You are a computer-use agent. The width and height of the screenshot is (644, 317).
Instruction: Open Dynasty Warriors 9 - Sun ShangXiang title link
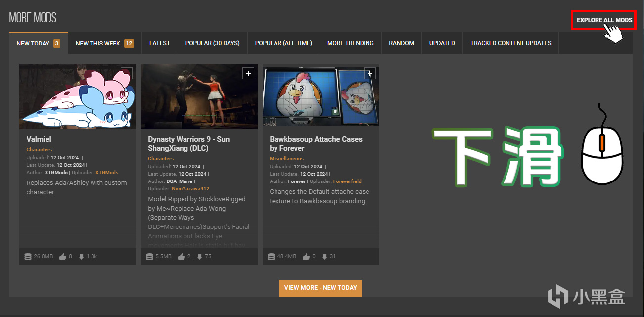188,144
